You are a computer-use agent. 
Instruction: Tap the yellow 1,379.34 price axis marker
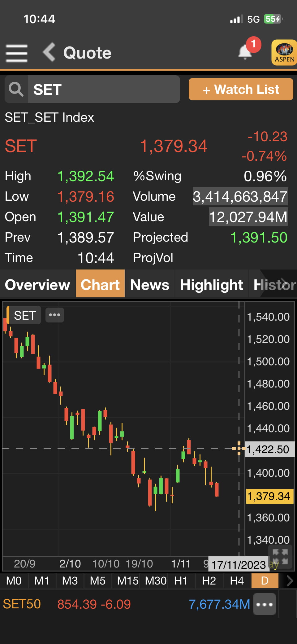[269, 496]
